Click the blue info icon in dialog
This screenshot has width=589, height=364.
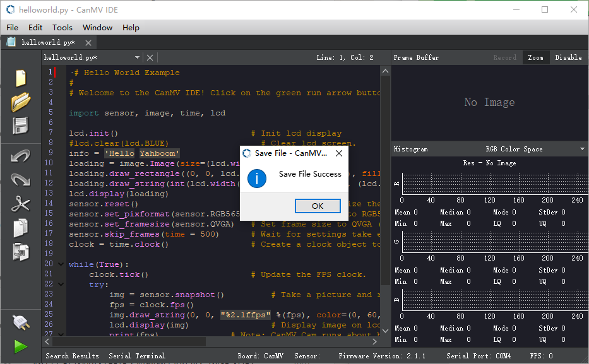click(x=257, y=179)
